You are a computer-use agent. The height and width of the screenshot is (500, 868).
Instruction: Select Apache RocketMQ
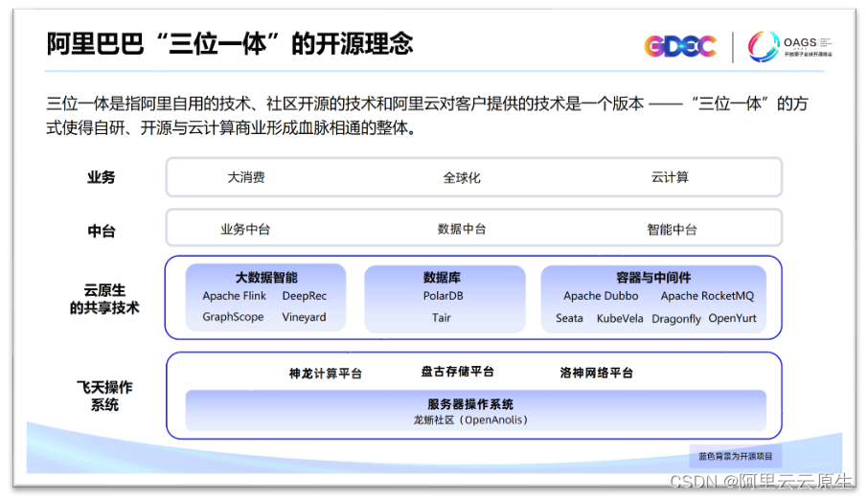click(x=707, y=296)
